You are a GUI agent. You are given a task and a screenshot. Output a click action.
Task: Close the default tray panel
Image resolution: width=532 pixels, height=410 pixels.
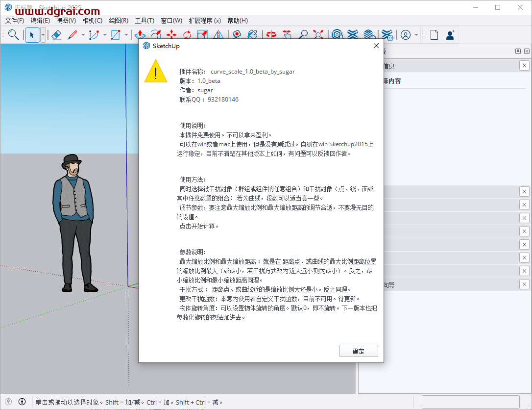(x=527, y=51)
